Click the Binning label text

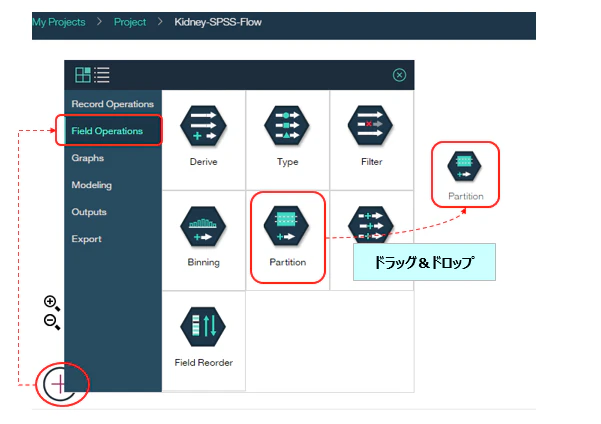click(204, 263)
